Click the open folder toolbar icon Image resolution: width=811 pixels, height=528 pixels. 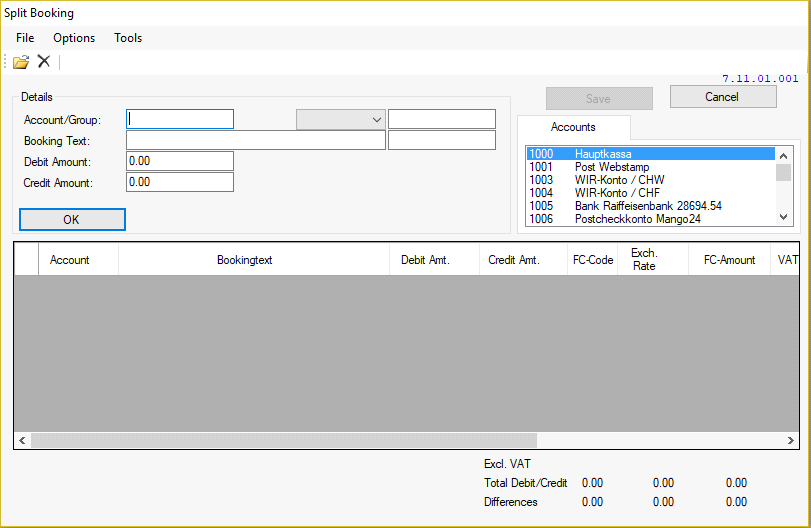click(x=21, y=62)
